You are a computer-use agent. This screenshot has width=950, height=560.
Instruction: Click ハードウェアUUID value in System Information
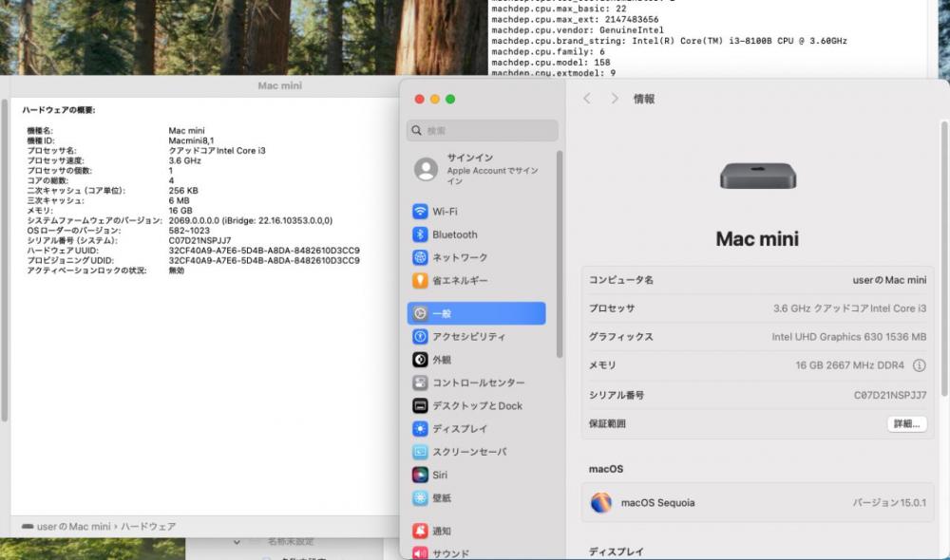[x=264, y=250]
